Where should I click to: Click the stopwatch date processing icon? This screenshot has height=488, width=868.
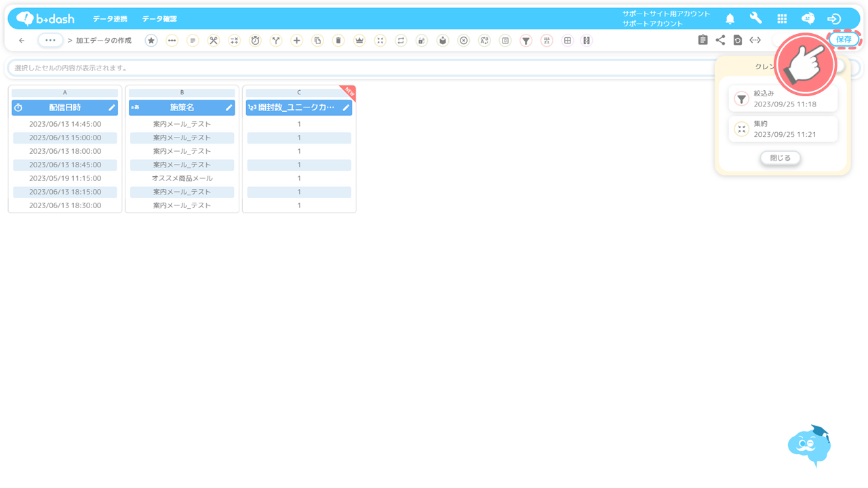point(255,41)
